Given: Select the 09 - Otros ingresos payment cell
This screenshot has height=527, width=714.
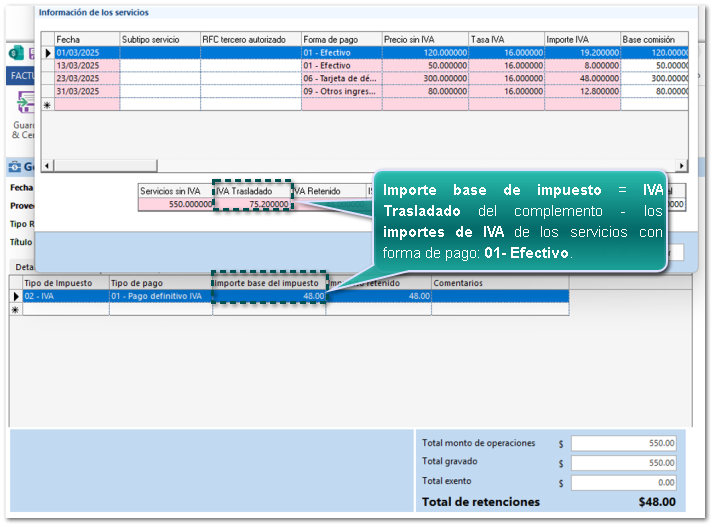Looking at the screenshot, I should [x=341, y=91].
